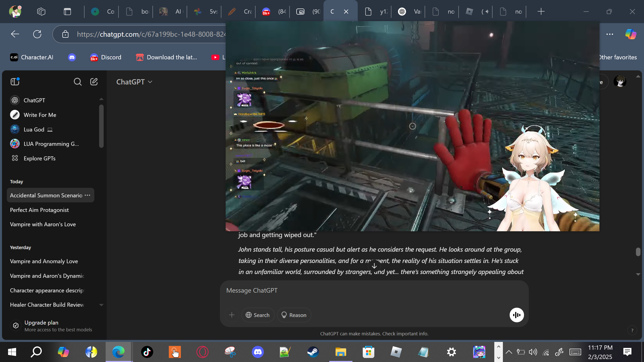Click the attach files plus button
644x362 pixels.
[232, 315]
